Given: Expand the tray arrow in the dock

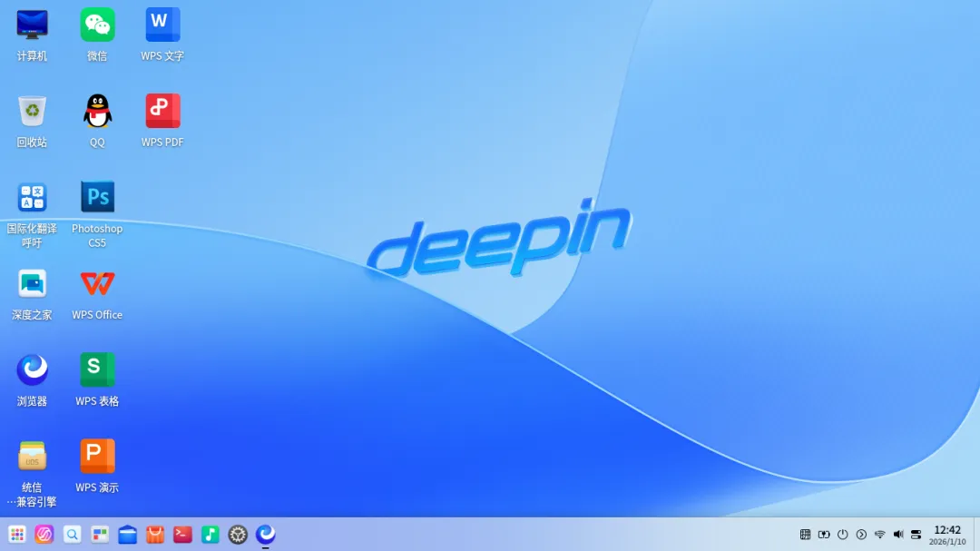Looking at the screenshot, I should tap(861, 534).
